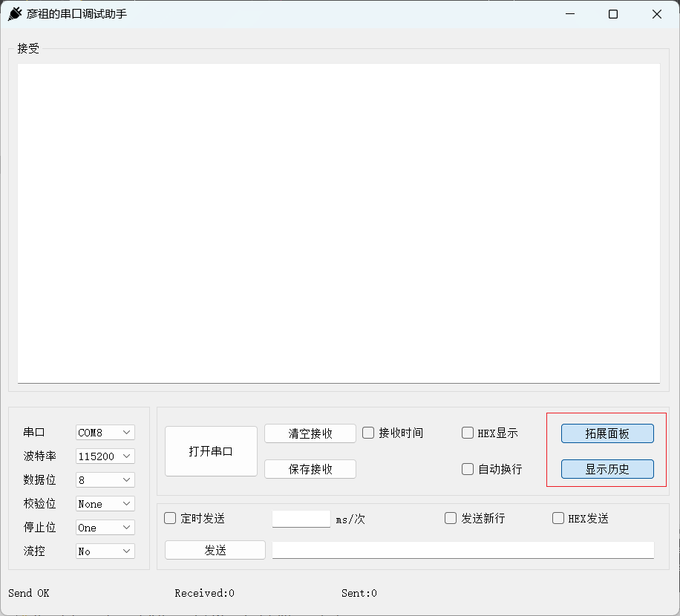Minimize the serial assistant window
The image size is (680, 616).
click(x=570, y=14)
